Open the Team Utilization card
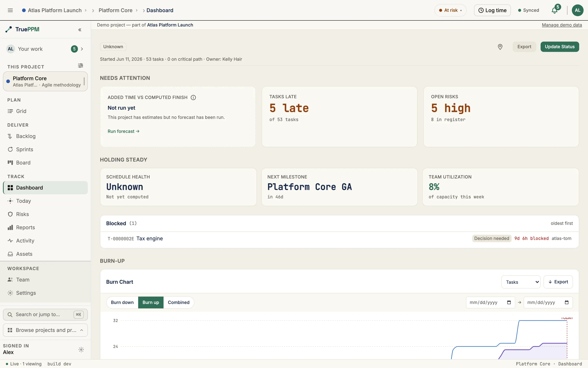The image size is (588, 368). click(x=501, y=187)
